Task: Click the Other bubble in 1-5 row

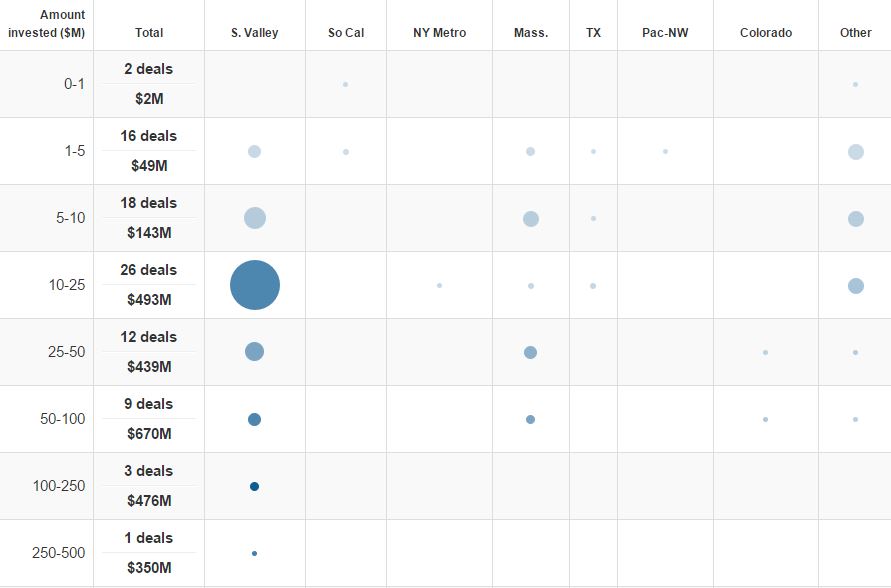Action: point(856,152)
